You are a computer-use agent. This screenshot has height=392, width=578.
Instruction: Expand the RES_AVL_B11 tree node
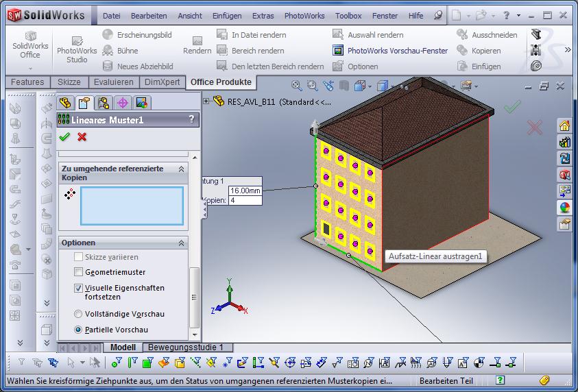[x=206, y=101]
